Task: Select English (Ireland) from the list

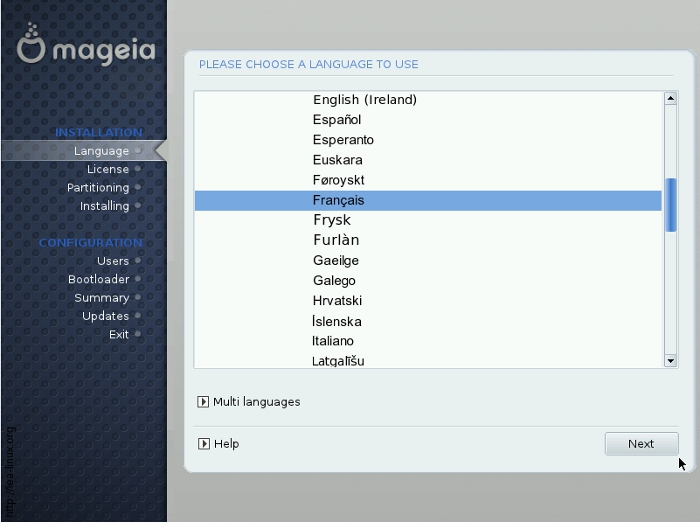Action: tap(364, 100)
